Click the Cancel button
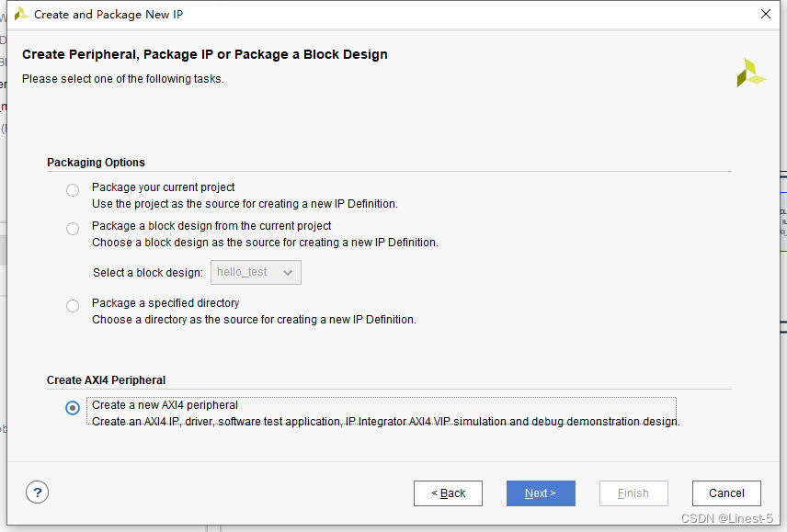The image size is (787, 532). (x=726, y=493)
